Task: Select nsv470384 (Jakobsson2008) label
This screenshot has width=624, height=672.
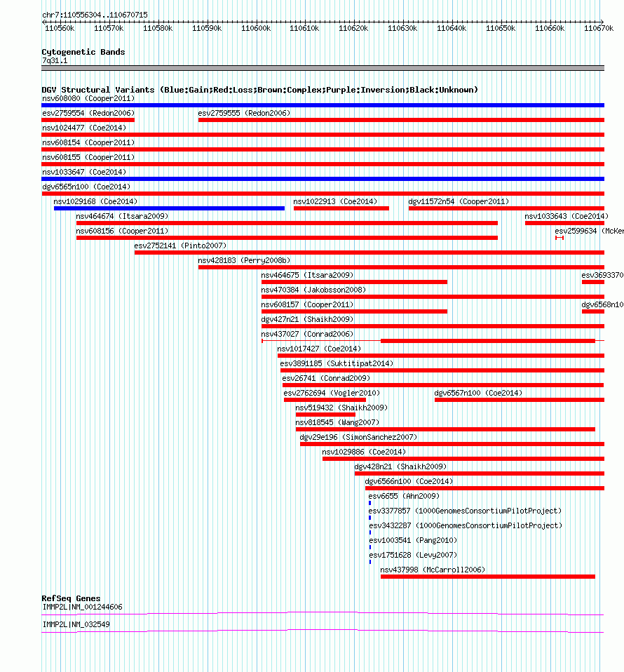Action: (313, 290)
